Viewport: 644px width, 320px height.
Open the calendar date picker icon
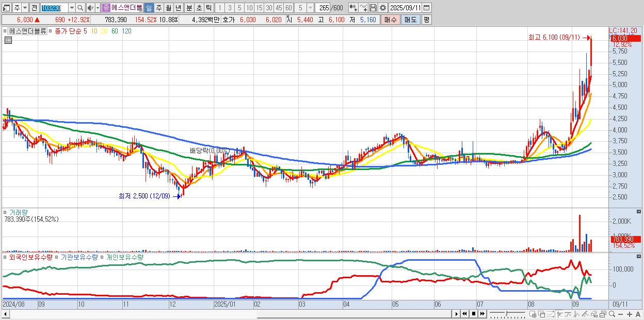tap(427, 8)
